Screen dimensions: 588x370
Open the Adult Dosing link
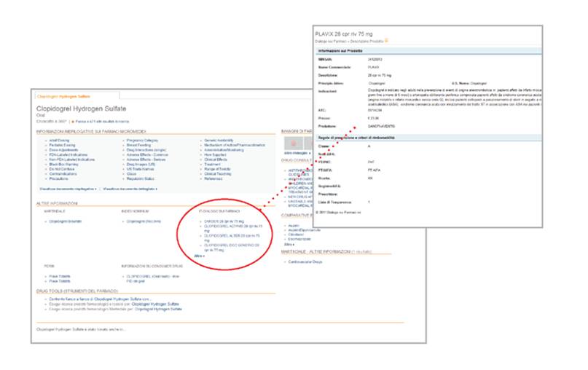[59, 141]
